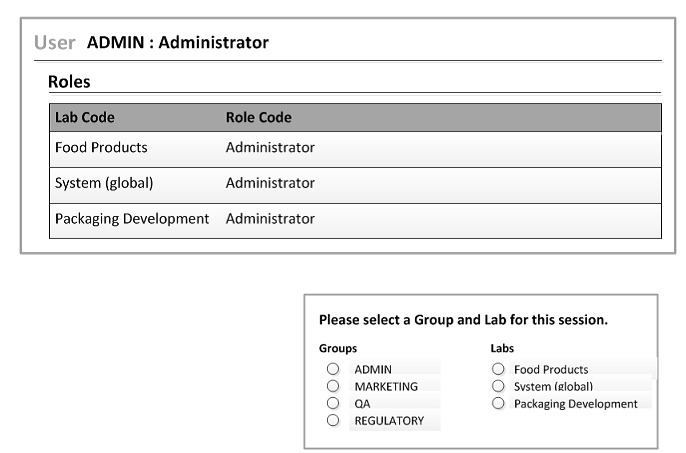Click the Packaging Development cell in Roles table
Screen dimensions: 686x453
[x=132, y=219]
